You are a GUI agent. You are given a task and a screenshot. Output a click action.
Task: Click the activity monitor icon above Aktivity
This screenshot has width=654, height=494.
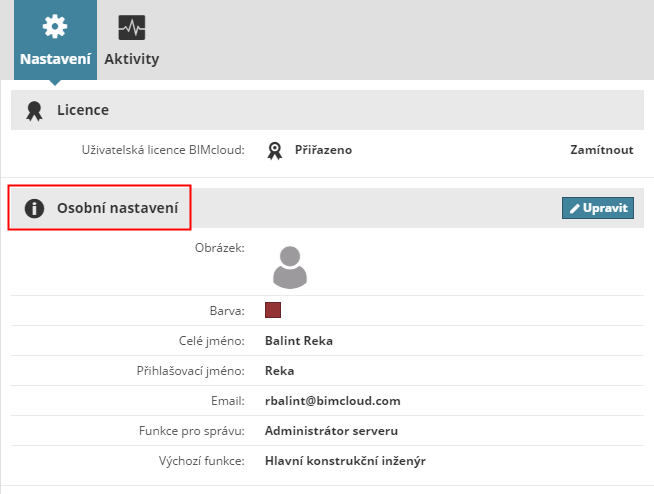[131, 27]
